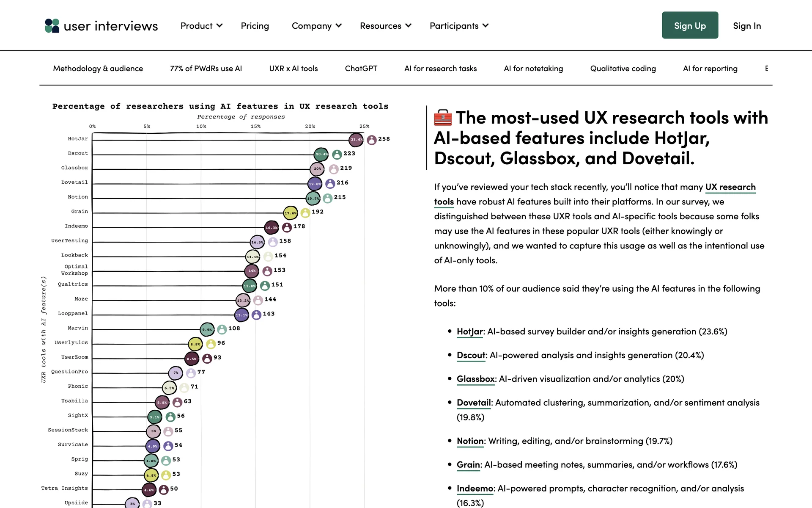Click the User Interviews logo icon

(x=52, y=26)
